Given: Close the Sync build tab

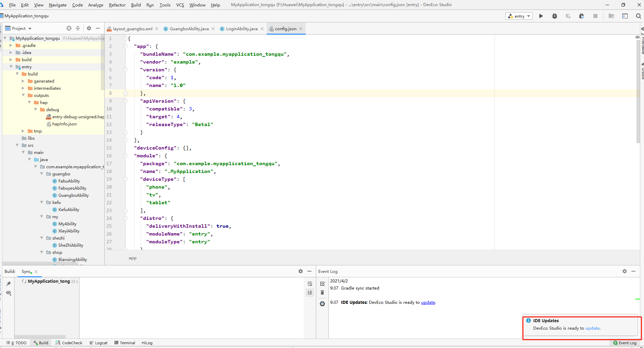Looking at the screenshot, I should [36, 272].
